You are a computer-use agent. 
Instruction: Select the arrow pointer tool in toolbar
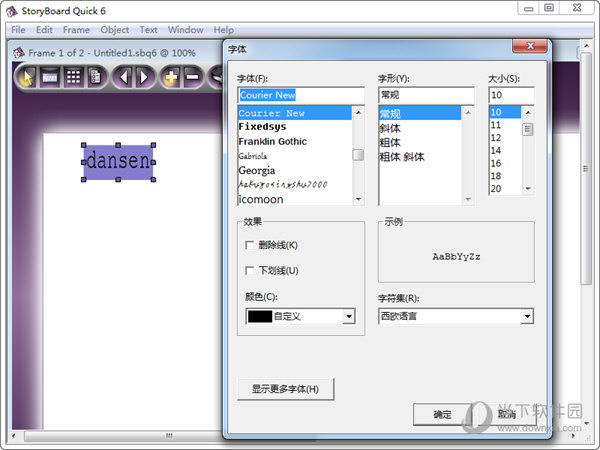27,77
